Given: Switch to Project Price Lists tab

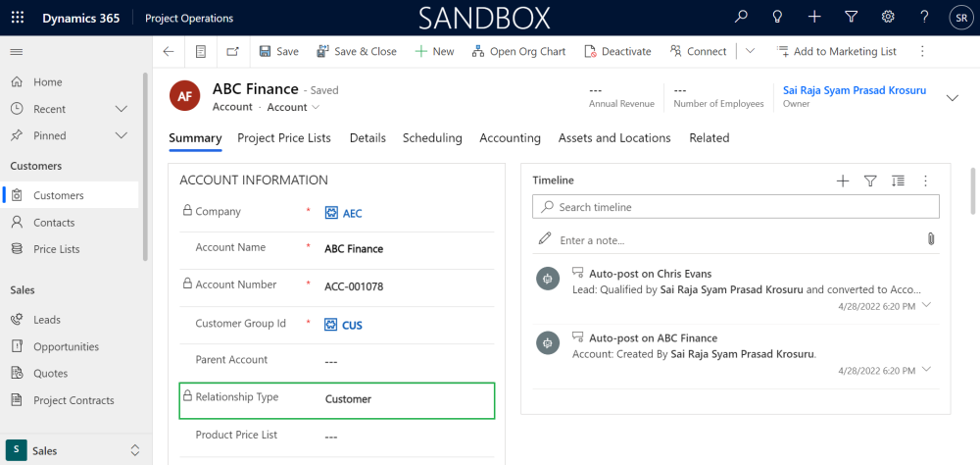Looking at the screenshot, I should point(284,137).
